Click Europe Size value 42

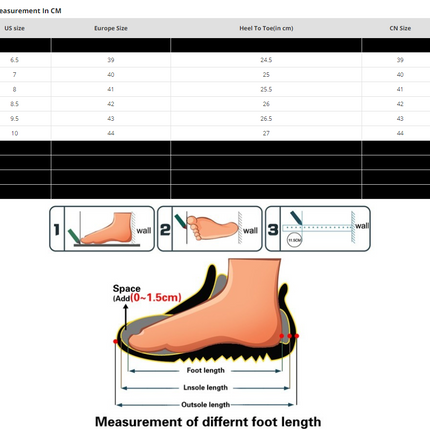point(111,104)
